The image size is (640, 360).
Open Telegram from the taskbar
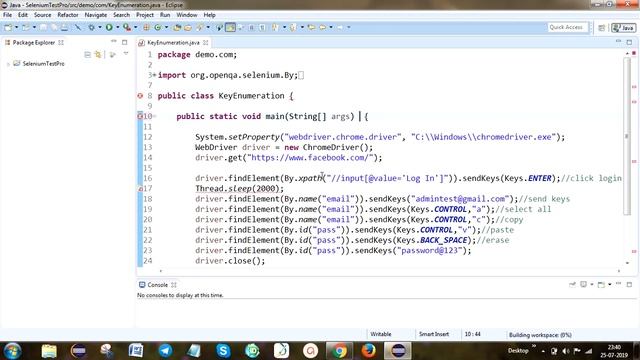[x=165, y=351]
